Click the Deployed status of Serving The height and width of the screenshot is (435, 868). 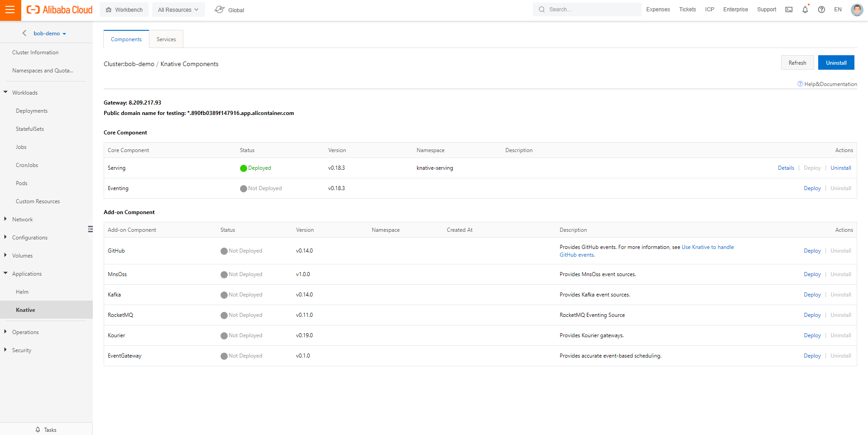coord(256,168)
